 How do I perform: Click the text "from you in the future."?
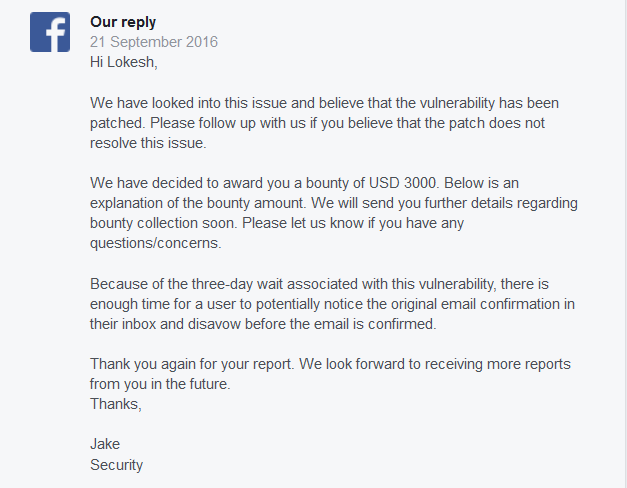pyautogui.click(x=160, y=384)
